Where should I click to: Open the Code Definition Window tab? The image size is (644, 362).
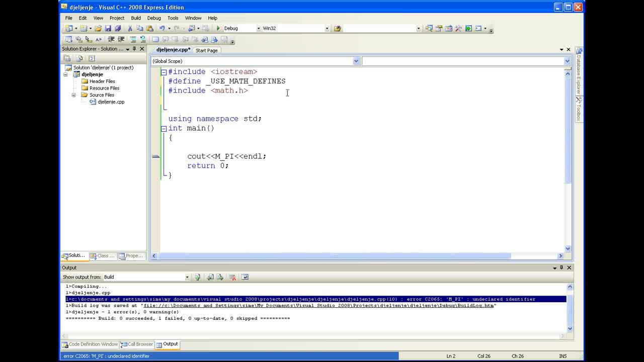(x=90, y=344)
